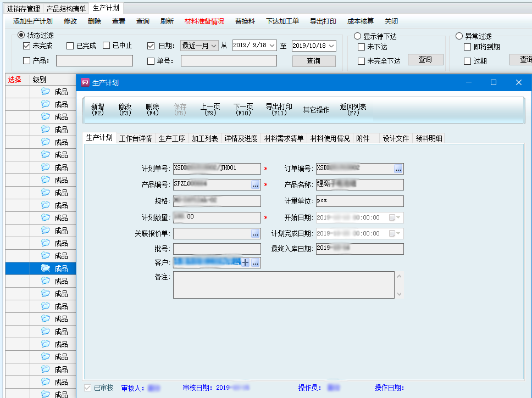Switch to the 进销存管理 tab

pyautogui.click(x=24, y=8)
